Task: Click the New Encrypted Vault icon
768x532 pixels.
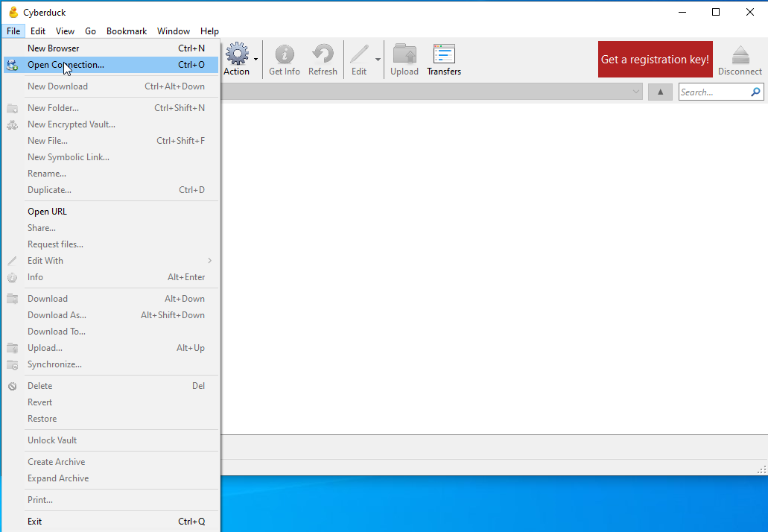Action: pyautogui.click(x=12, y=125)
